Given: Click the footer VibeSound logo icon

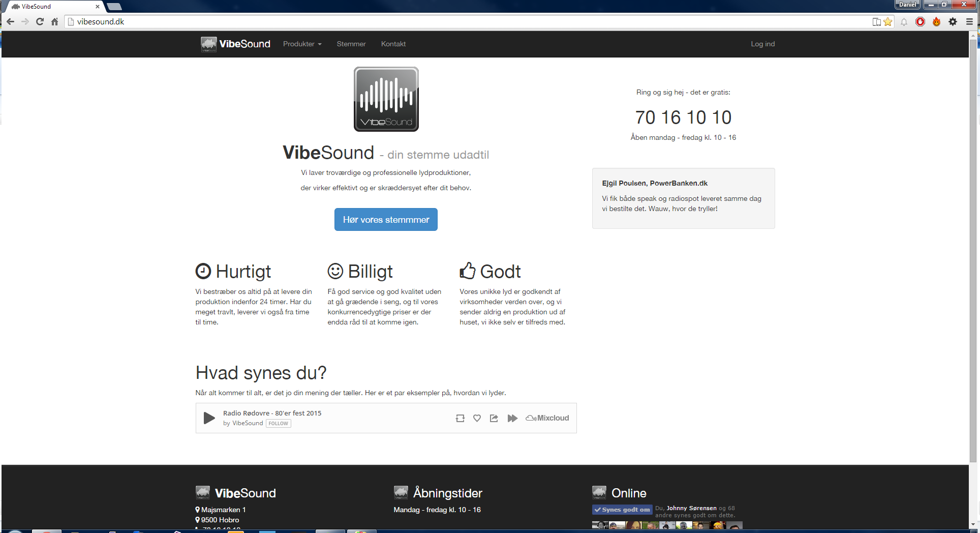Looking at the screenshot, I should (203, 492).
